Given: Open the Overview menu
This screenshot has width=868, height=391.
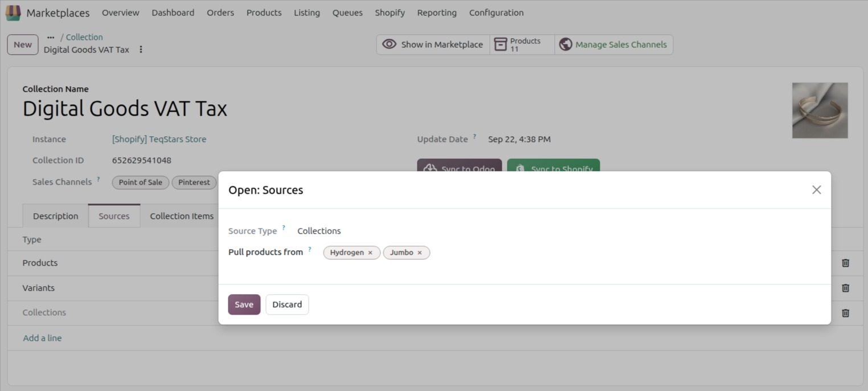Looking at the screenshot, I should point(121,13).
